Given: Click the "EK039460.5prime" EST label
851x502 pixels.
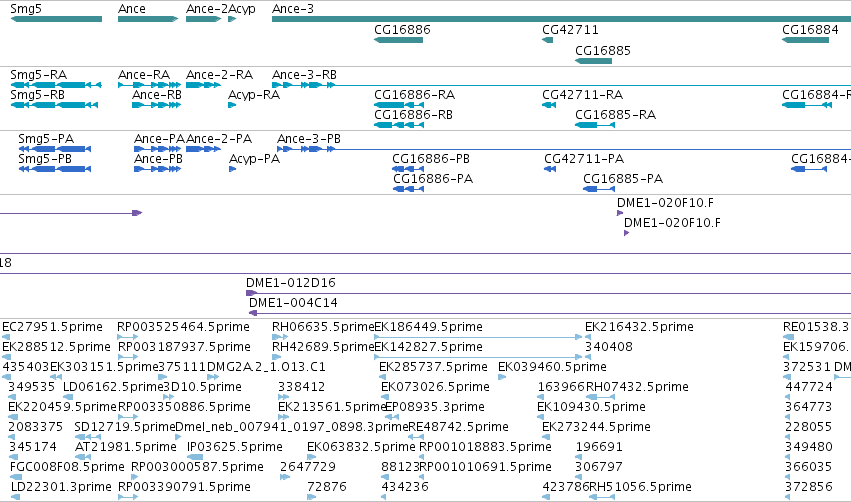Looking at the screenshot, I should (x=552, y=367).
